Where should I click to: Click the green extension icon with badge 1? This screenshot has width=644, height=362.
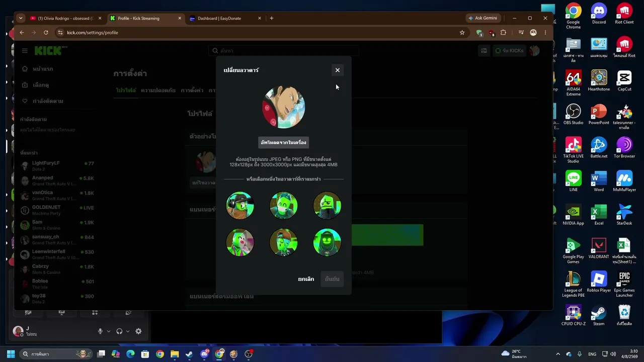[x=479, y=33]
